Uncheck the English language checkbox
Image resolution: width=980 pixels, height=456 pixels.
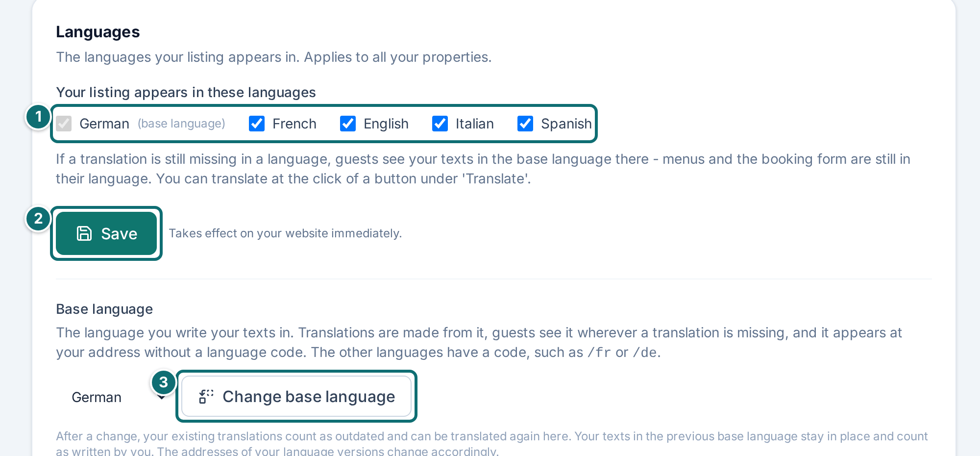click(348, 124)
